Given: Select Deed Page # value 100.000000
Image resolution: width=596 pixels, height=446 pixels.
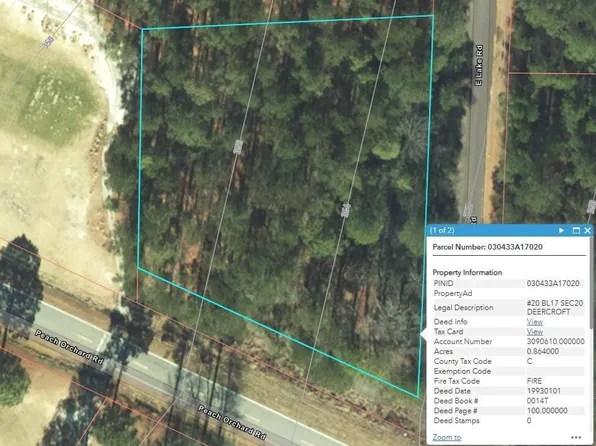Looking at the screenshot, I should click(x=547, y=411).
